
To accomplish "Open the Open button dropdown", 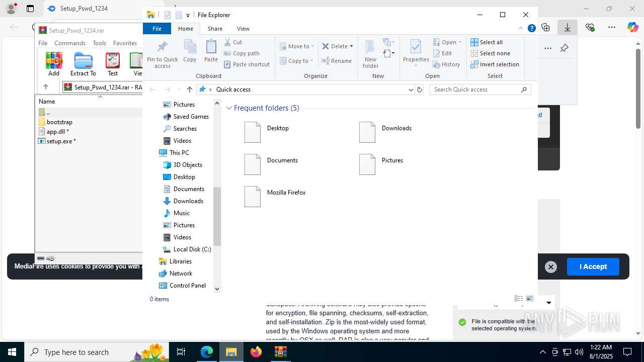I will [x=460, y=42].
